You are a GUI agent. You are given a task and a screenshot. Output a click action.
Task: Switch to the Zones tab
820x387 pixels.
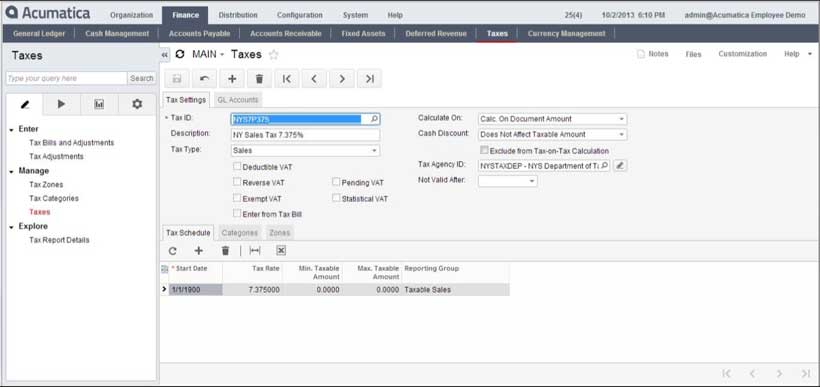(280, 233)
